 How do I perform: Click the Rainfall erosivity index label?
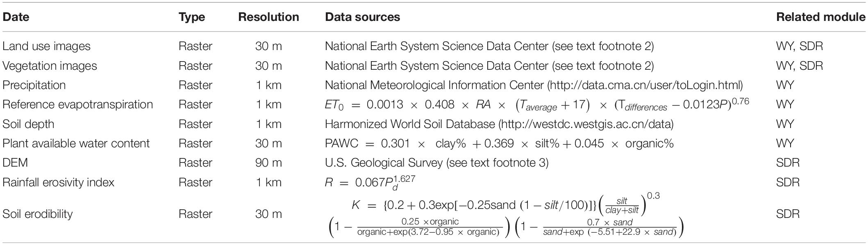coord(58,182)
